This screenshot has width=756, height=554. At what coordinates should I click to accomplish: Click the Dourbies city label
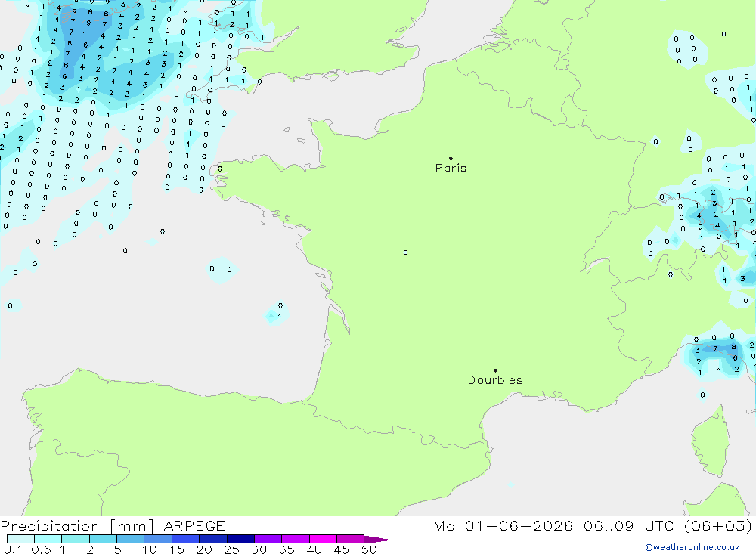[x=495, y=380]
